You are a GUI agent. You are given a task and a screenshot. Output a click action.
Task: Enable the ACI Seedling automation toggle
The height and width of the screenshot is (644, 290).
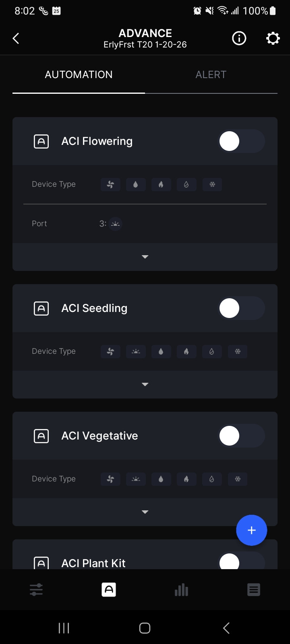pyautogui.click(x=241, y=308)
